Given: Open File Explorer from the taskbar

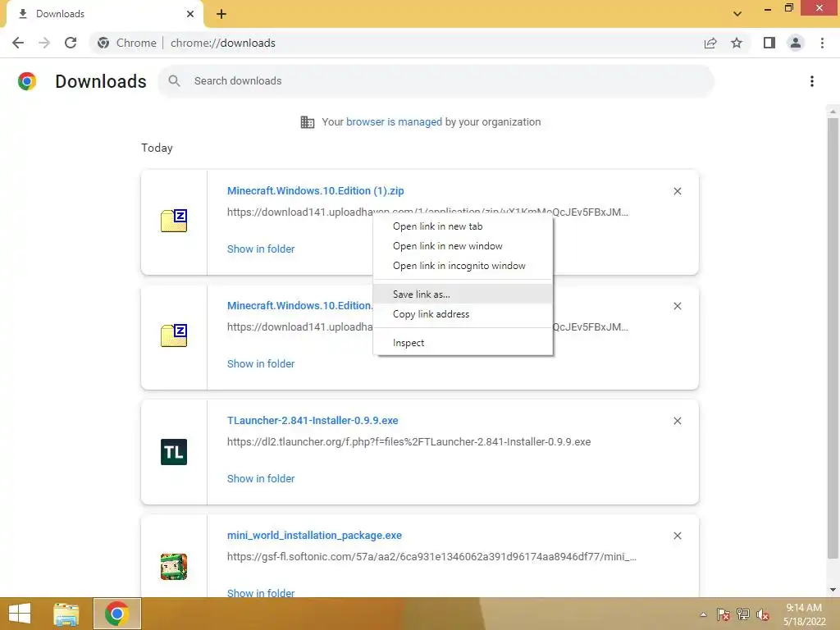Looking at the screenshot, I should click(x=66, y=614).
